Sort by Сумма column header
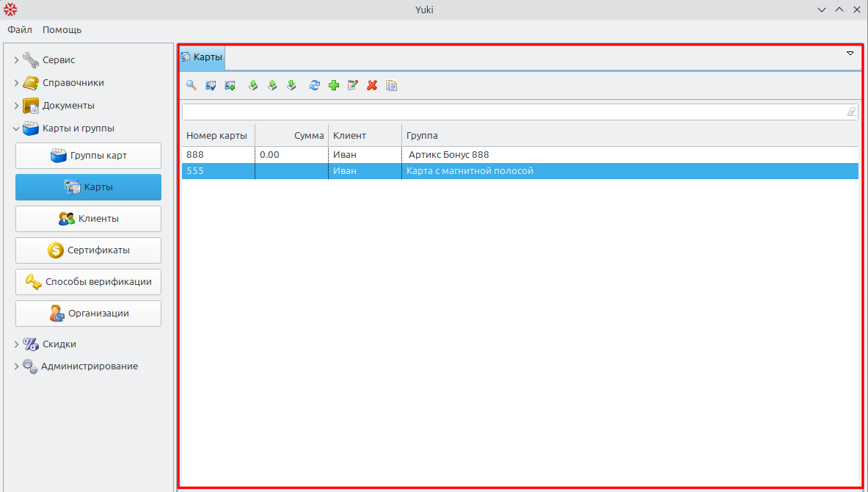Screen dimensions: 868x492 pos(292,136)
